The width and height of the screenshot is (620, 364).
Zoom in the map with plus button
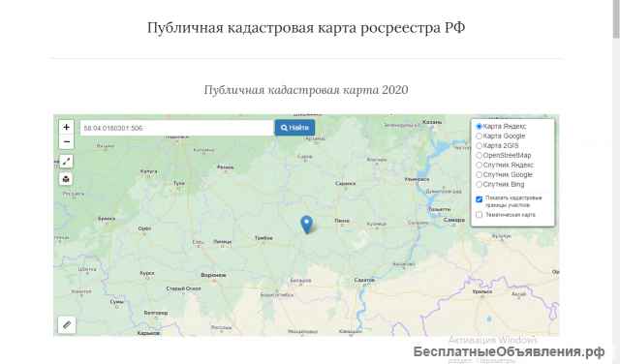67,127
